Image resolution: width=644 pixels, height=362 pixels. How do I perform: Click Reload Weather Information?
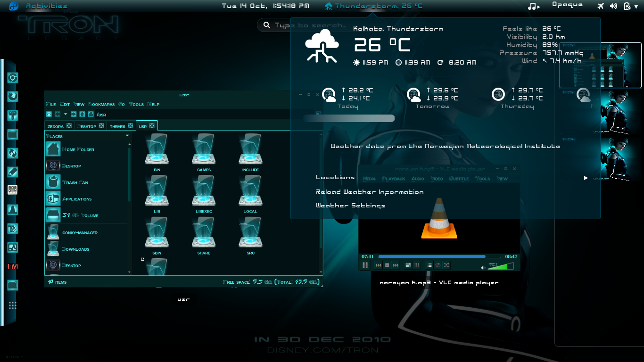tap(370, 192)
